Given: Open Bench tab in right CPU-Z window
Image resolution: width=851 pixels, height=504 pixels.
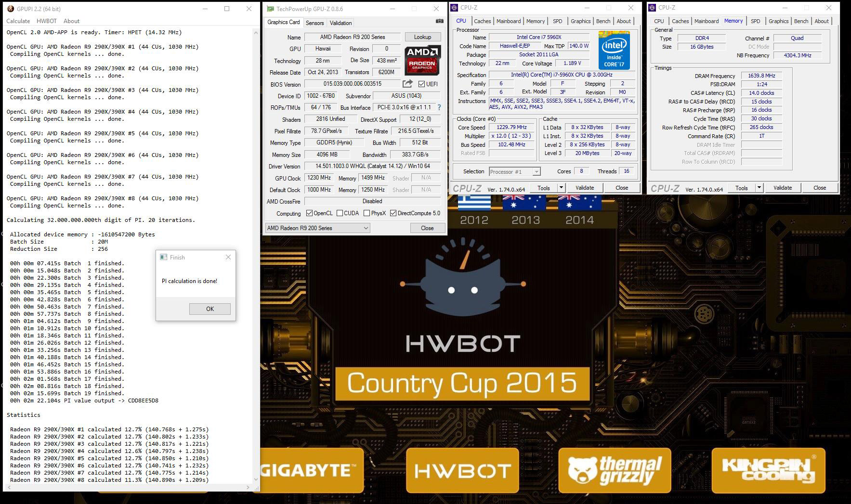Looking at the screenshot, I should coord(801,21).
